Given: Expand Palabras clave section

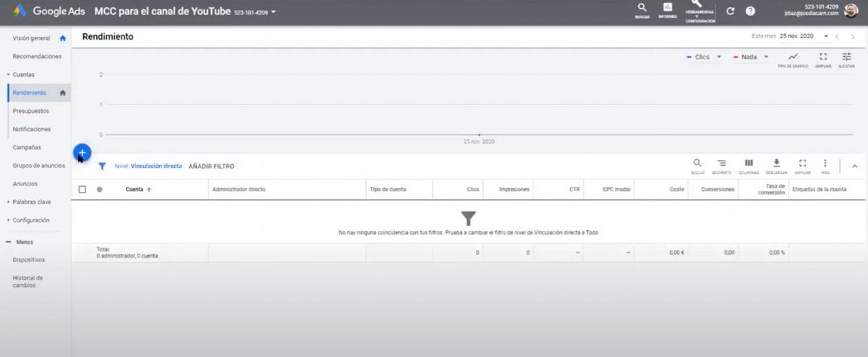Looking at the screenshot, I should [32, 202].
